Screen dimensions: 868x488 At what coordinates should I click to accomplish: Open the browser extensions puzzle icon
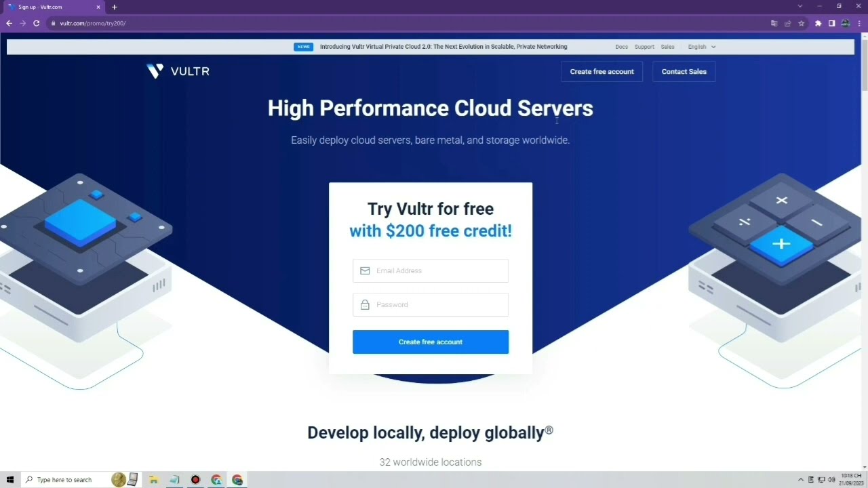click(818, 23)
